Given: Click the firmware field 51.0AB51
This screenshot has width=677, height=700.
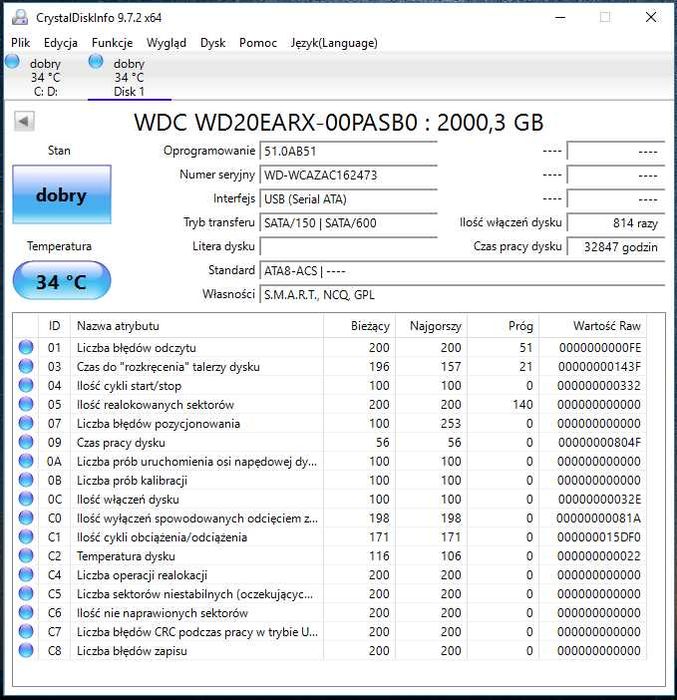Looking at the screenshot, I should click(x=348, y=151).
